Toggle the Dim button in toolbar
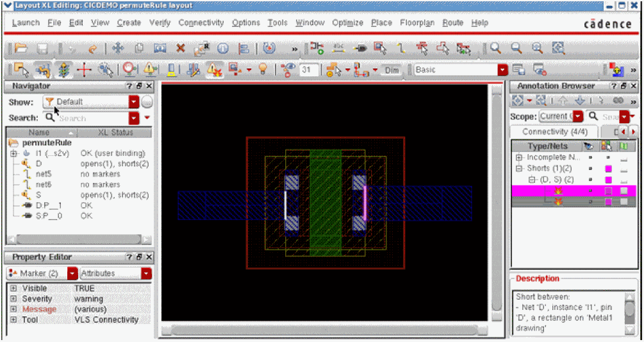This screenshot has width=644, height=342. (x=392, y=71)
